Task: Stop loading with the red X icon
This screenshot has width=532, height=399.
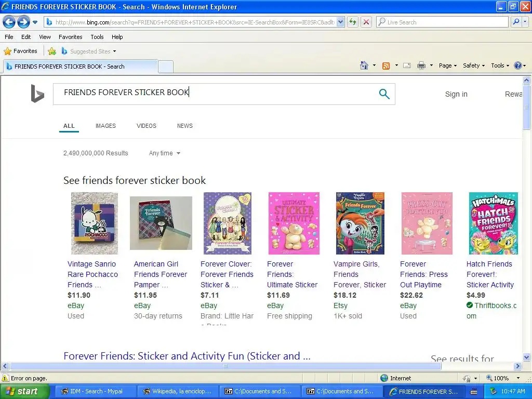Action: pos(366,22)
